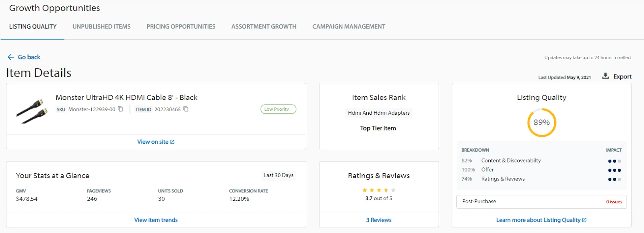644x233 pixels.
Task: Click the 89% listing quality progress ring
Action: (x=541, y=122)
